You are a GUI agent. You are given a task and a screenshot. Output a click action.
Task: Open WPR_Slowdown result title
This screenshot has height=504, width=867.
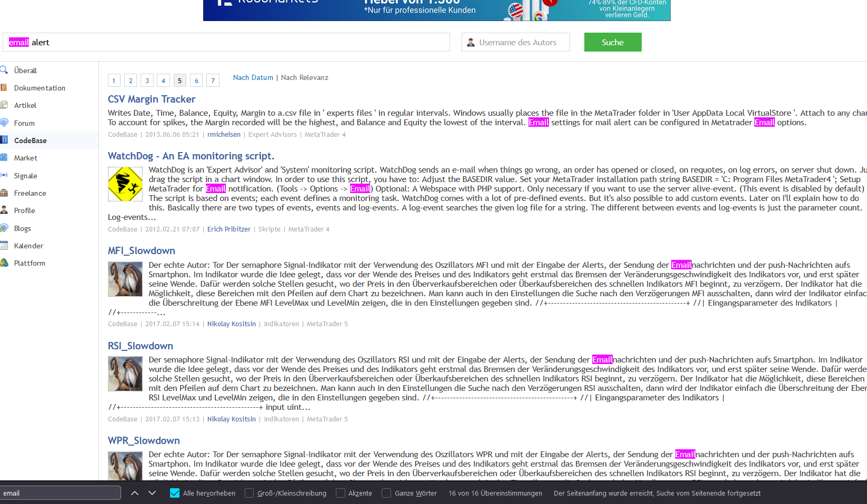(144, 440)
